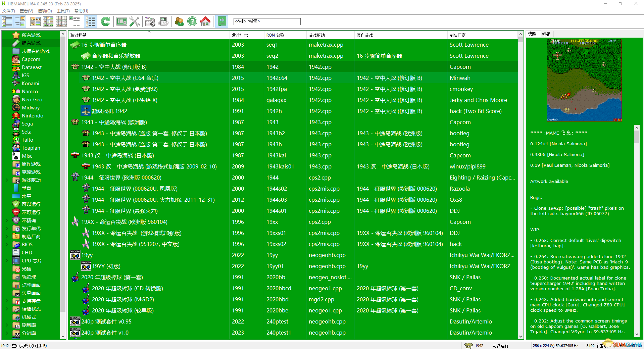Expand the 不精确 tree node
Image resolution: width=644 pixels, height=349 pixels.
pyautogui.click(x=7, y=220)
